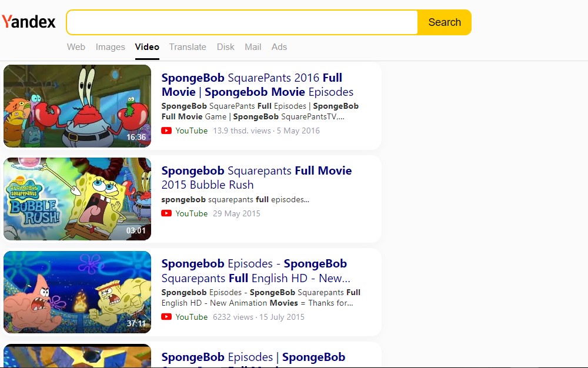This screenshot has width=588, height=368.
Task: Click the Bubble Rush video thumbnail
Action: 77,199
